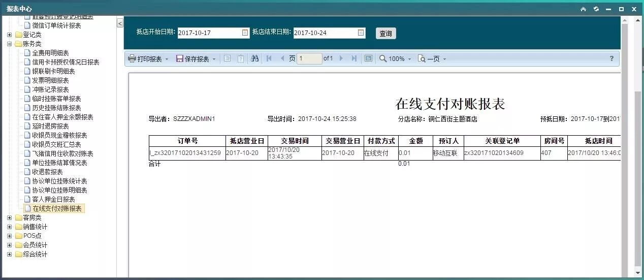
Task: Open the binoculars Find tool in report toolbar
Action: (255, 58)
